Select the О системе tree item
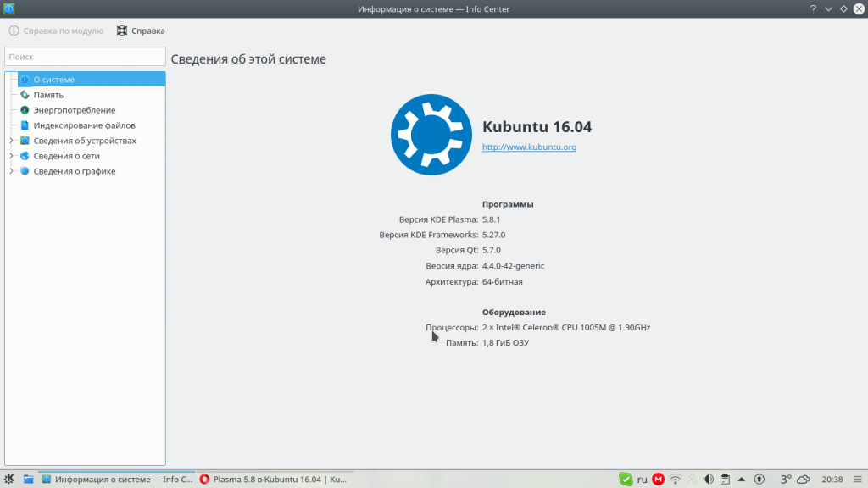868x488 pixels. 92,79
